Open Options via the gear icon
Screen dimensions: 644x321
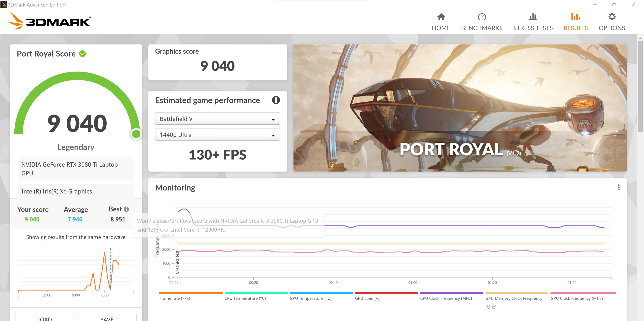pyautogui.click(x=611, y=17)
